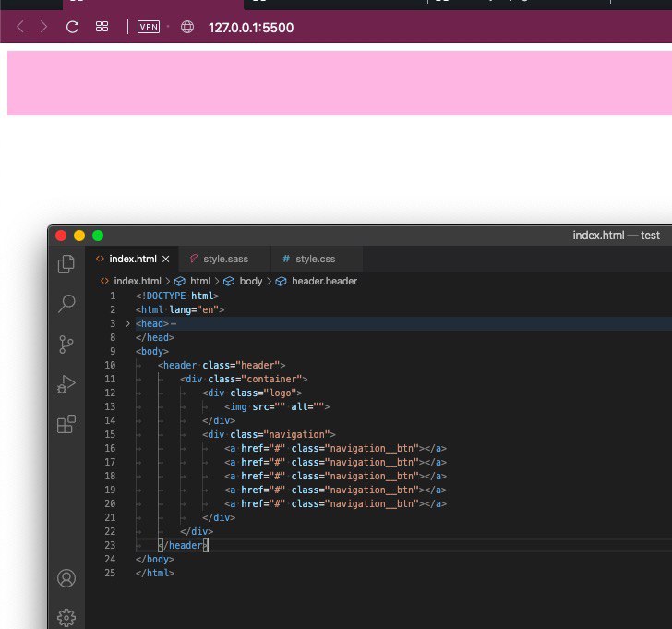Go forward in the browser
The height and width of the screenshot is (629, 672).
click(43, 27)
